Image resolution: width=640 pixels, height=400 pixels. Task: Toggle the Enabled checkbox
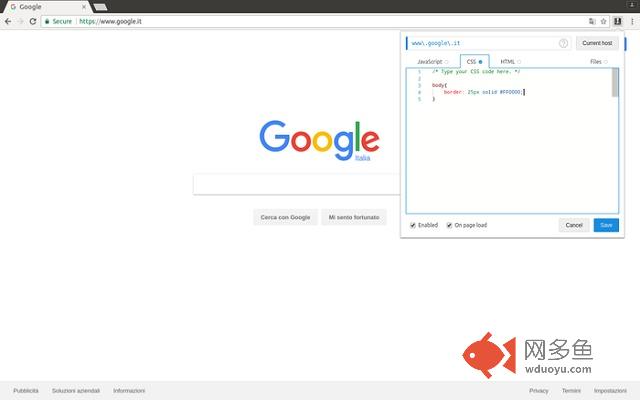coord(413,225)
